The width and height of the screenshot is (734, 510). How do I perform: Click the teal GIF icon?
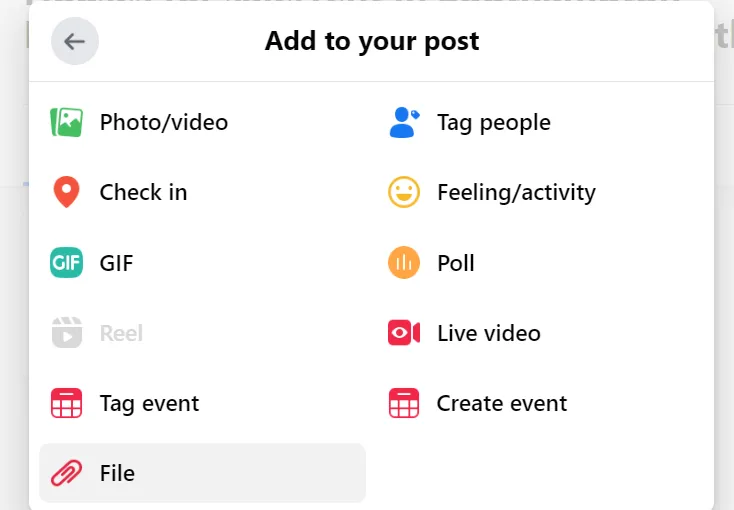point(66,263)
